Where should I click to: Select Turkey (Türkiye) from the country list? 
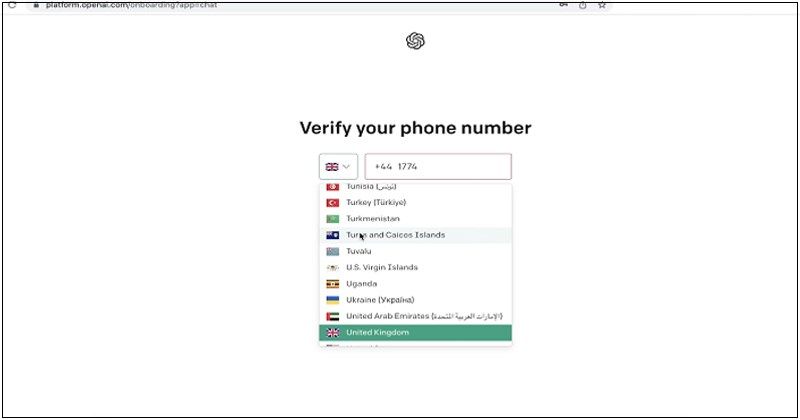coord(415,203)
